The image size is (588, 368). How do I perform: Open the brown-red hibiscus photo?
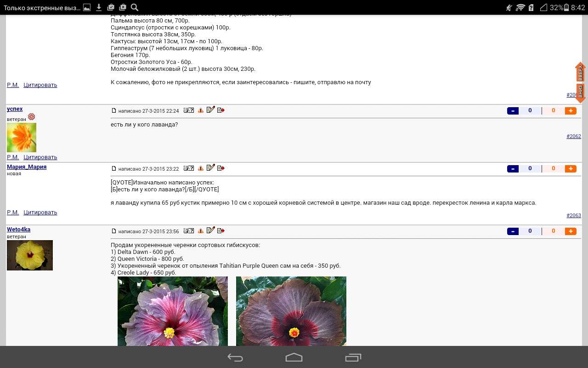pyautogui.click(x=291, y=311)
